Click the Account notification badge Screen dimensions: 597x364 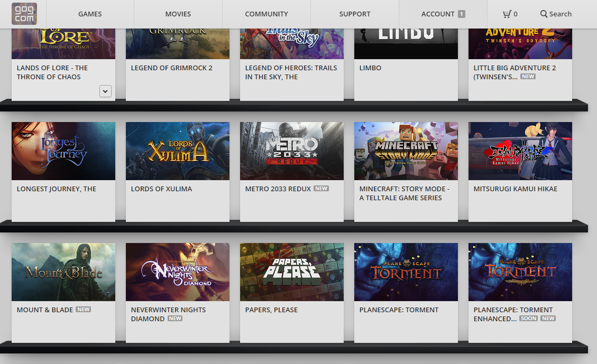coord(461,14)
